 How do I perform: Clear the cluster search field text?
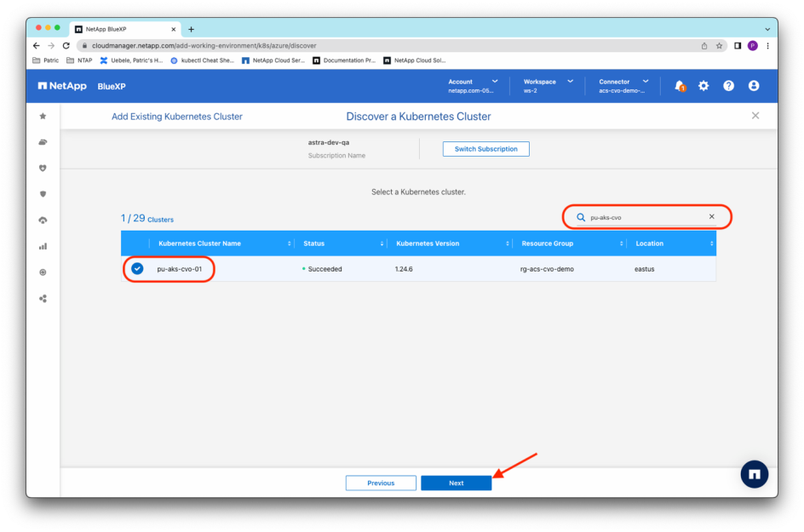(x=712, y=217)
